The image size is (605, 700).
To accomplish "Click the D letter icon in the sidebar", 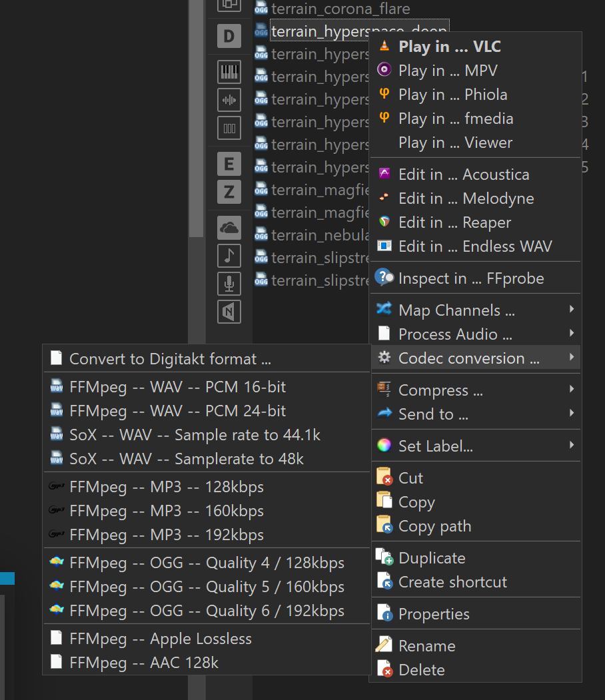I will pyautogui.click(x=229, y=36).
